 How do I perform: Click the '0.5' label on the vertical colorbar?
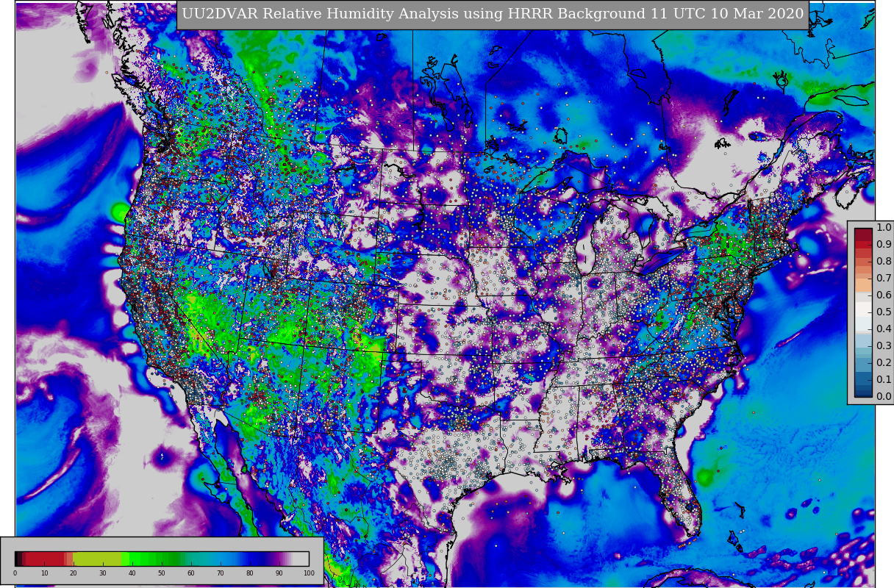pos(884,312)
